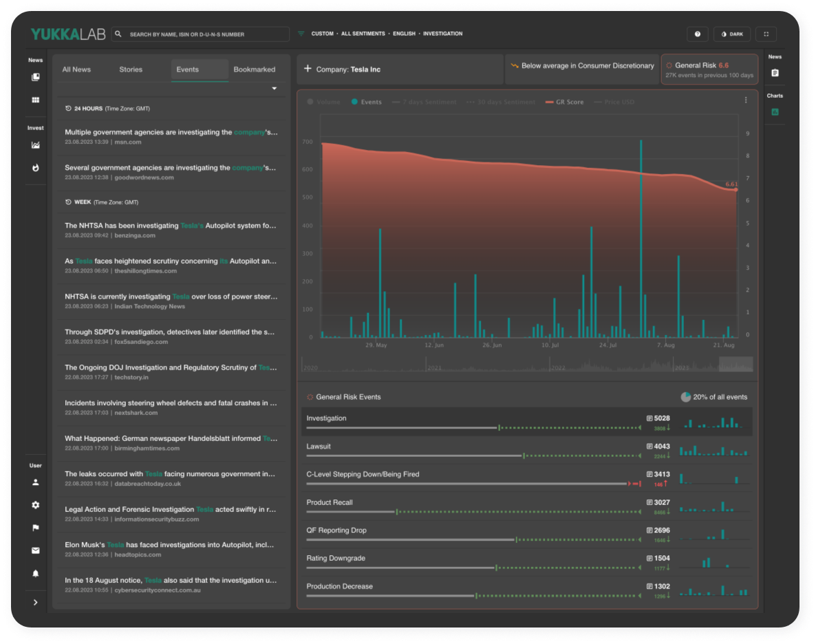The height and width of the screenshot is (644, 816).
Task: Click the CUSTOM filter label
Action: (322, 34)
